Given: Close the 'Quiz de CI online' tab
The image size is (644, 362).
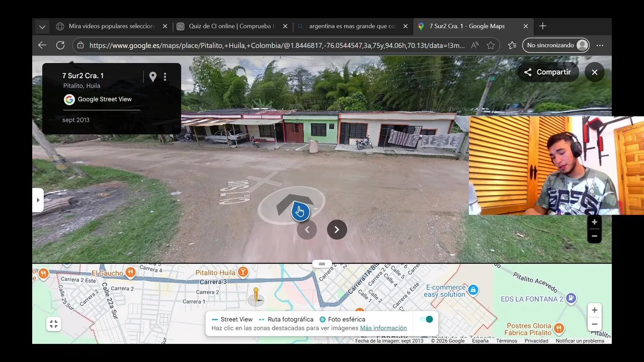Looking at the screenshot, I should pos(285,26).
